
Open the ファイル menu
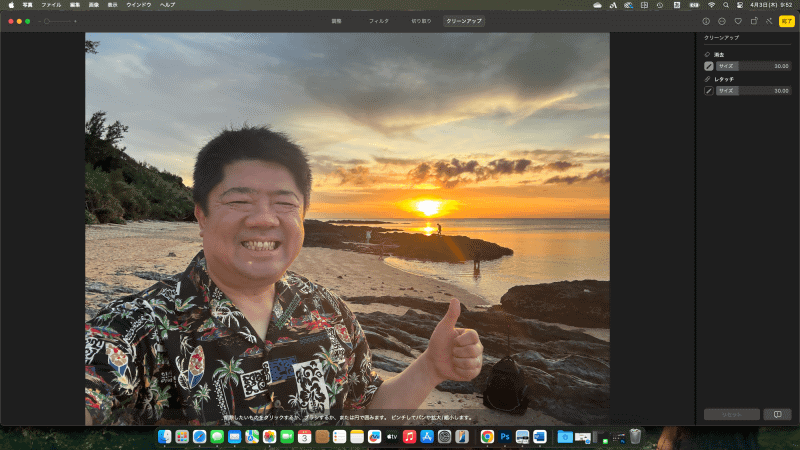51,5
